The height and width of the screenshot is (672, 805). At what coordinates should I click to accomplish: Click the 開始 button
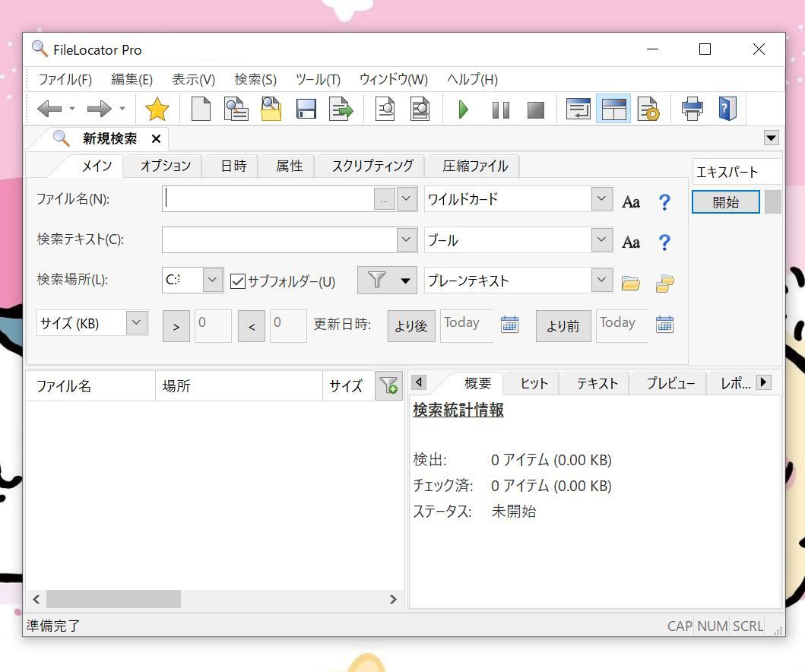point(726,201)
